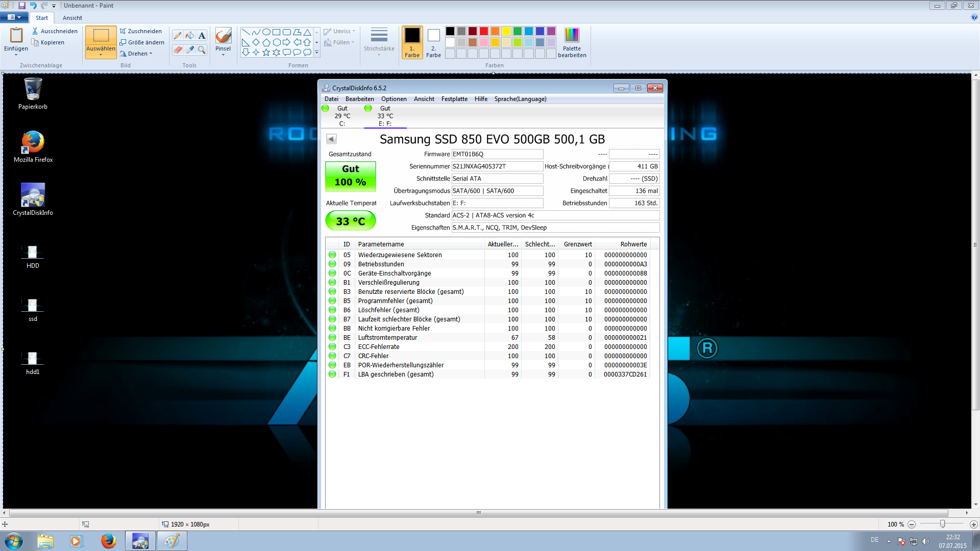Click the Save icon in title bar
The image size is (980, 551).
[x=22, y=6]
